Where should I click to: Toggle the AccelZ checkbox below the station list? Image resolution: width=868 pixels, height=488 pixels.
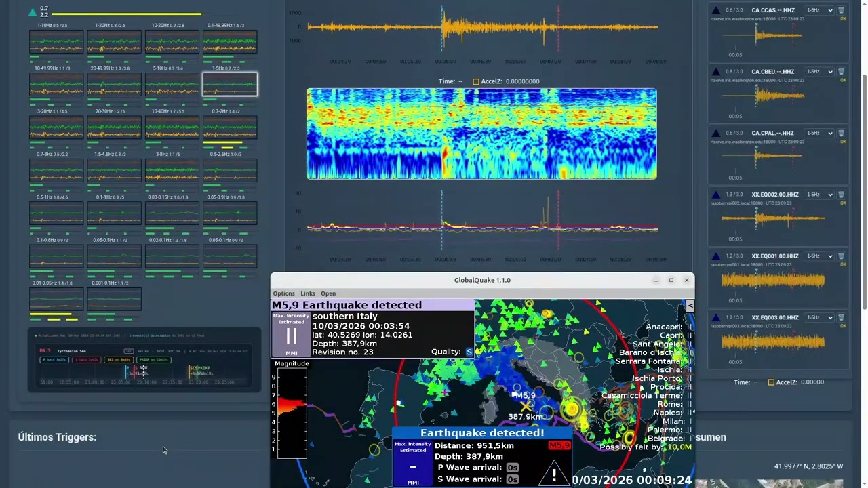point(771,382)
